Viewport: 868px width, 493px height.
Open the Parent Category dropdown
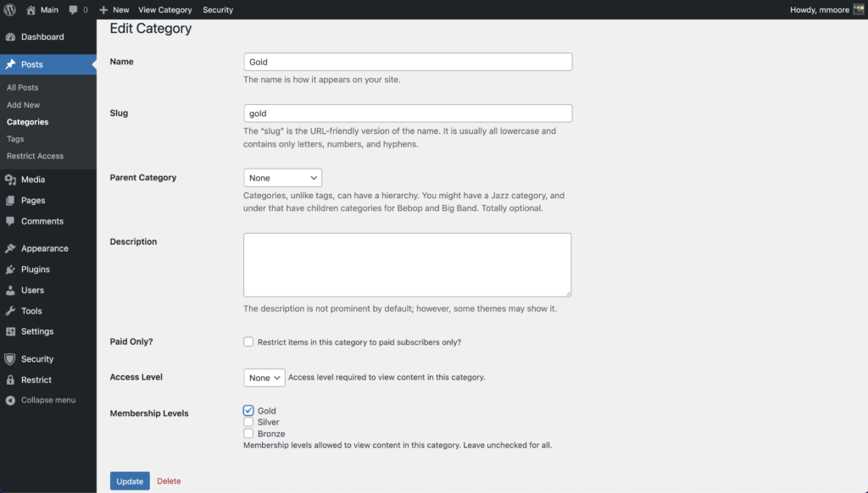(x=283, y=178)
